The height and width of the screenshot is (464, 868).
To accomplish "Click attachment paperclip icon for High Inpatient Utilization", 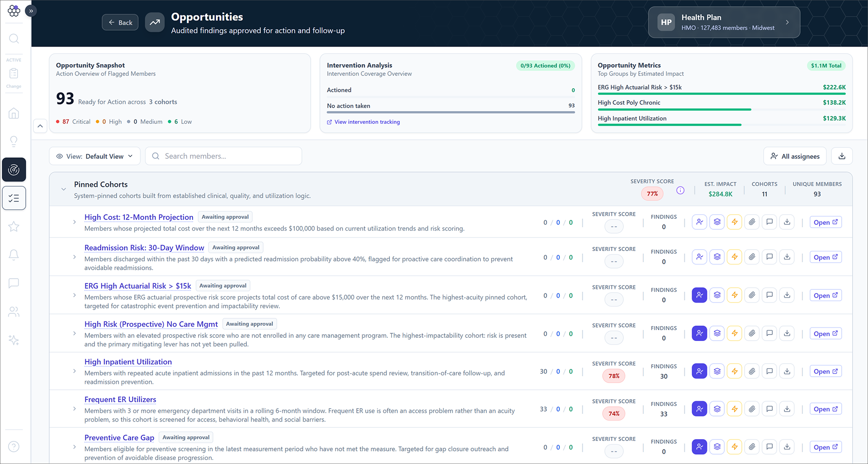I will tap(752, 371).
